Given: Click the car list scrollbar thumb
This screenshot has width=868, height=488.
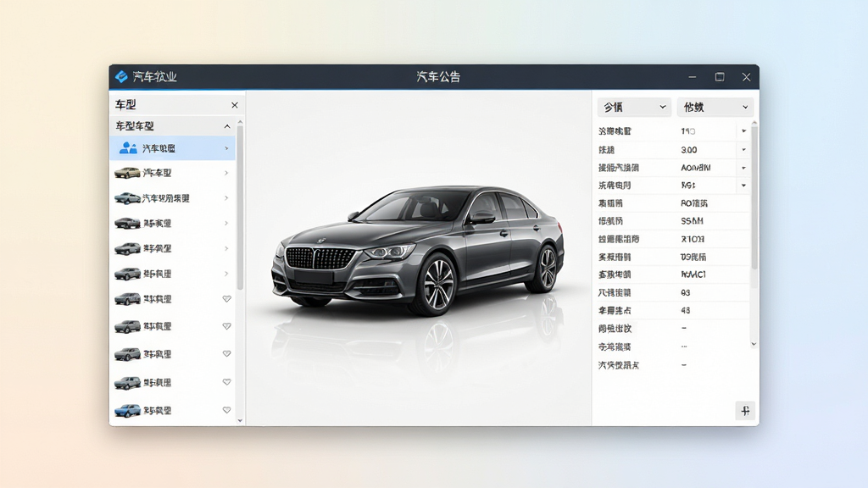Looking at the screenshot, I should [x=240, y=208].
